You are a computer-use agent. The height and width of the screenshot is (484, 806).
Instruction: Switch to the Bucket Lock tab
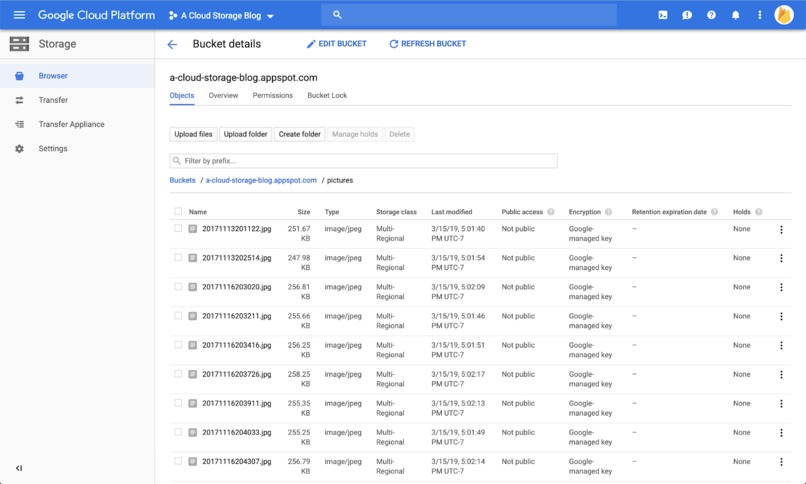pos(327,96)
